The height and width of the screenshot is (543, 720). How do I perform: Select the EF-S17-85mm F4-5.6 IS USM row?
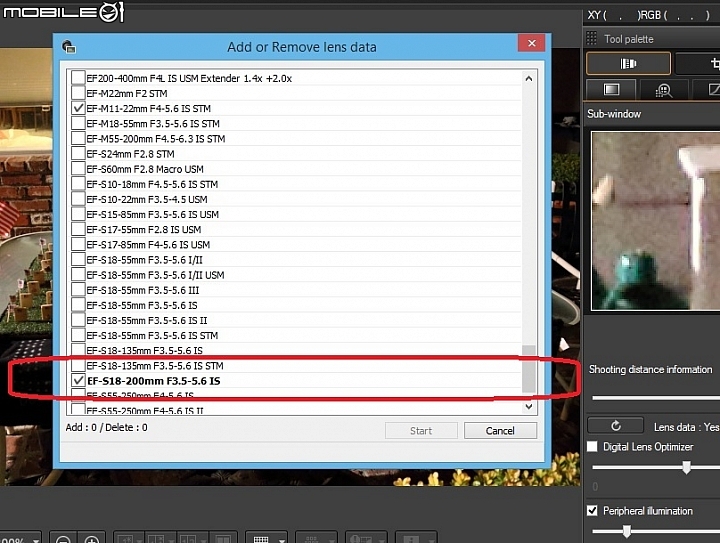(296, 245)
